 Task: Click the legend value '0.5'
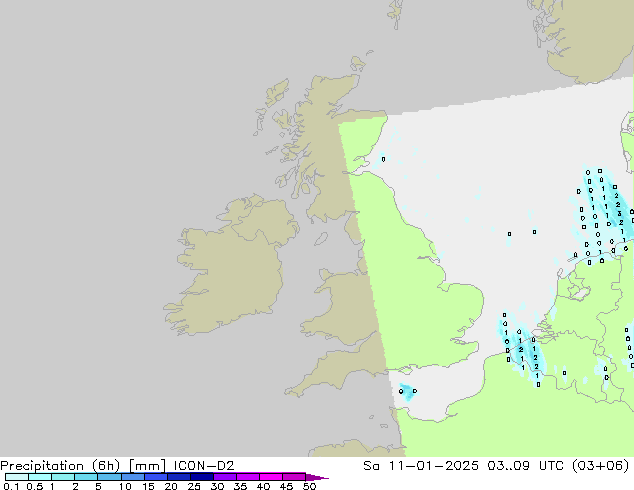tap(35, 486)
